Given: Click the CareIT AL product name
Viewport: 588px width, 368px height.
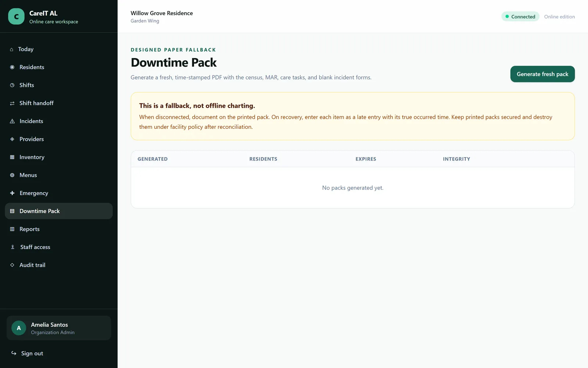Looking at the screenshot, I should 43,13.
